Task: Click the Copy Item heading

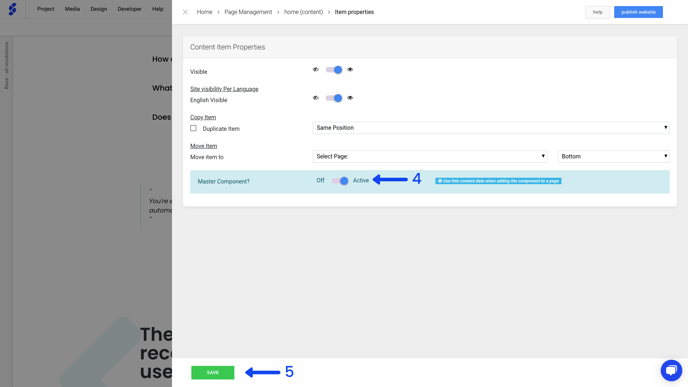Action: (x=203, y=118)
